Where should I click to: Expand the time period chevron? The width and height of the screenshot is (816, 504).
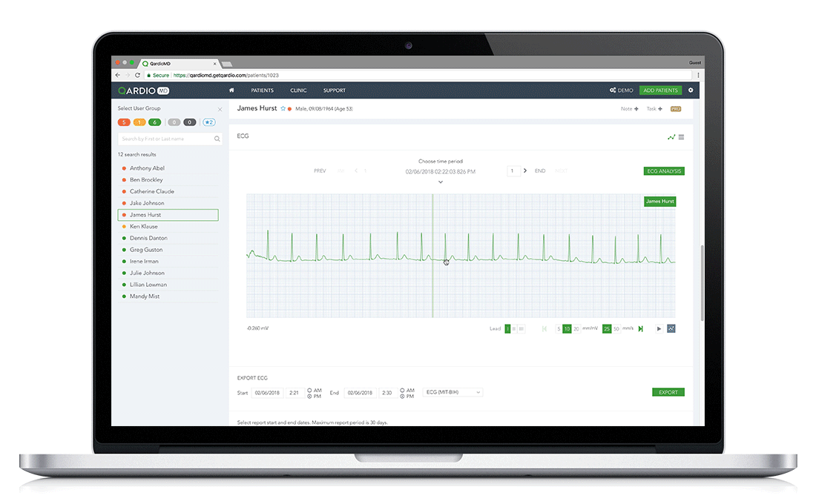[440, 182]
